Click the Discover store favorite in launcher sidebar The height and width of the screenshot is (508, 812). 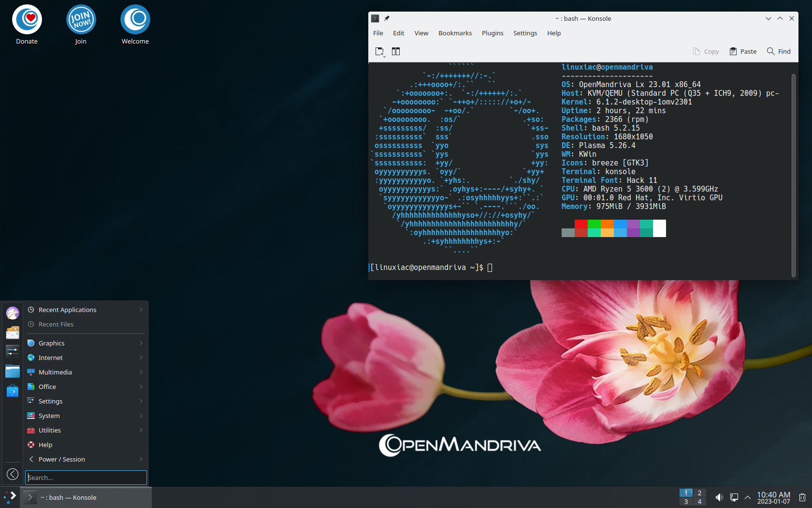pyautogui.click(x=13, y=390)
